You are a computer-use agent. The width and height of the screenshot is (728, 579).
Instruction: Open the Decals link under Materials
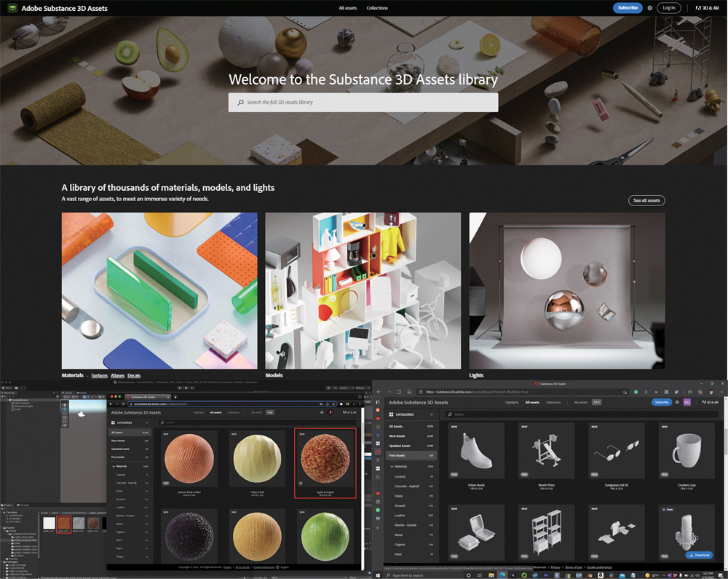pyautogui.click(x=134, y=376)
